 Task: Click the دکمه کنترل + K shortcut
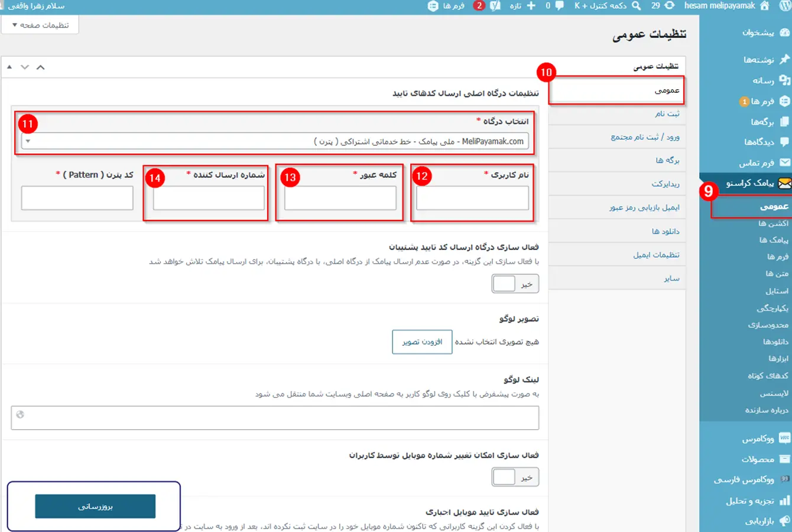[x=601, y=6]
